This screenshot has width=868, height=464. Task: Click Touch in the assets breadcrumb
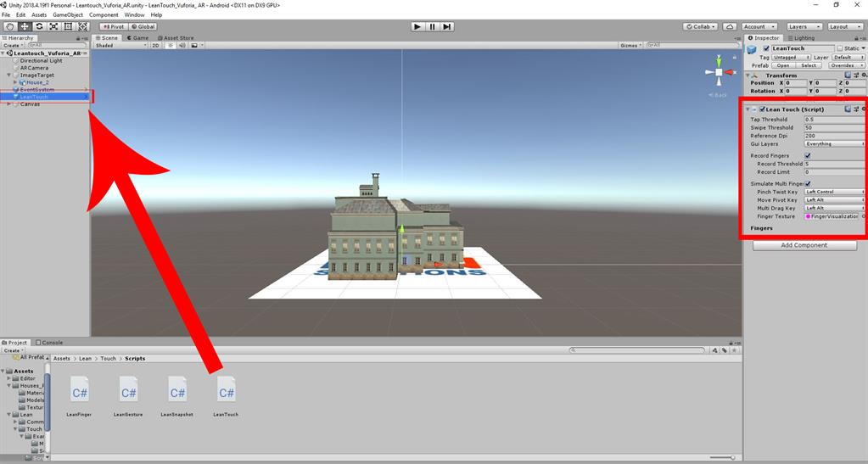coord(108,358)
